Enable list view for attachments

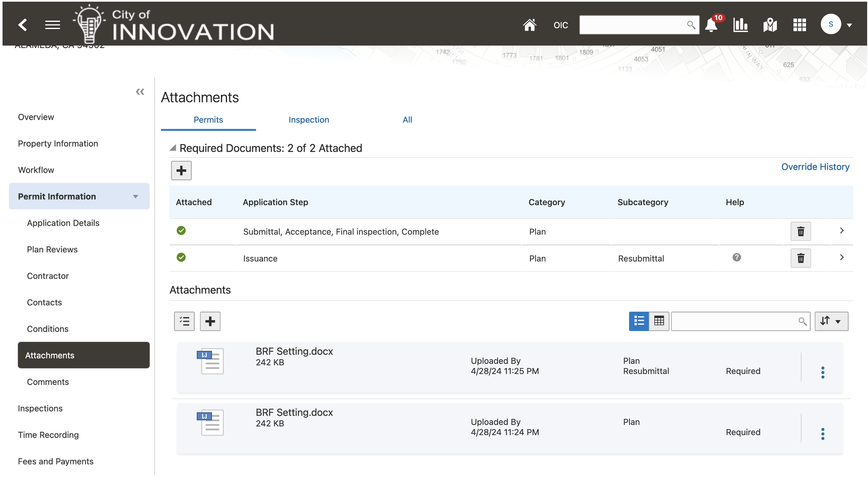[x=639, y=321]
